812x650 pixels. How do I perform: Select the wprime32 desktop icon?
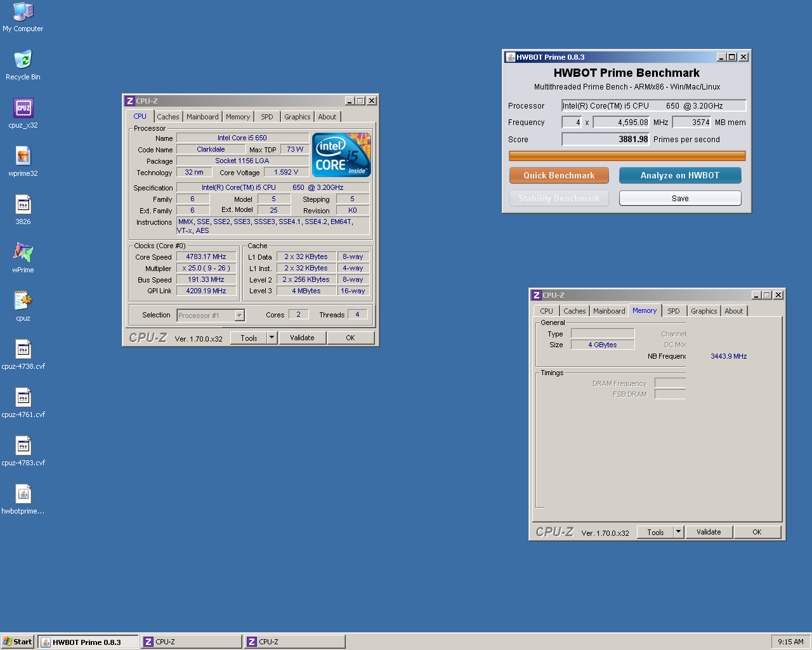23,161
